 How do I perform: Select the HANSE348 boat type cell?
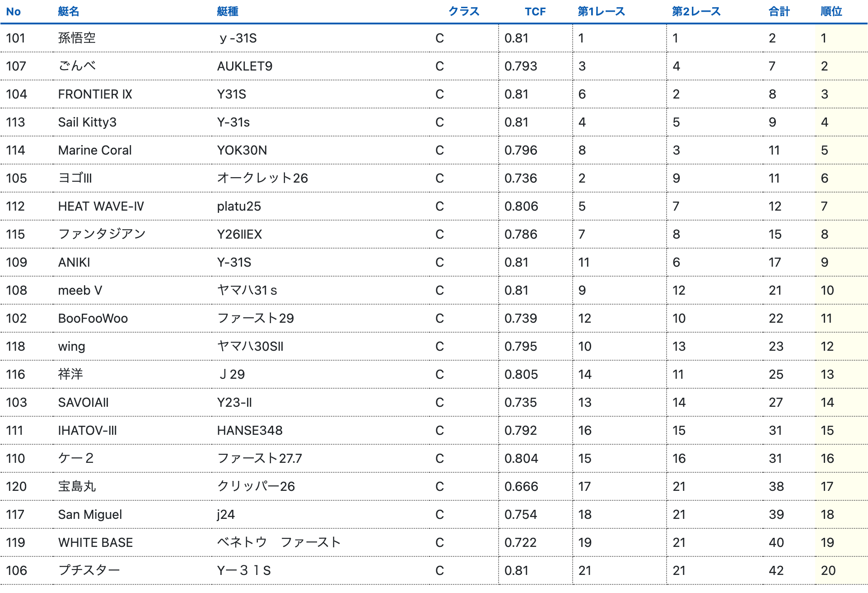[x=250, y=430]
